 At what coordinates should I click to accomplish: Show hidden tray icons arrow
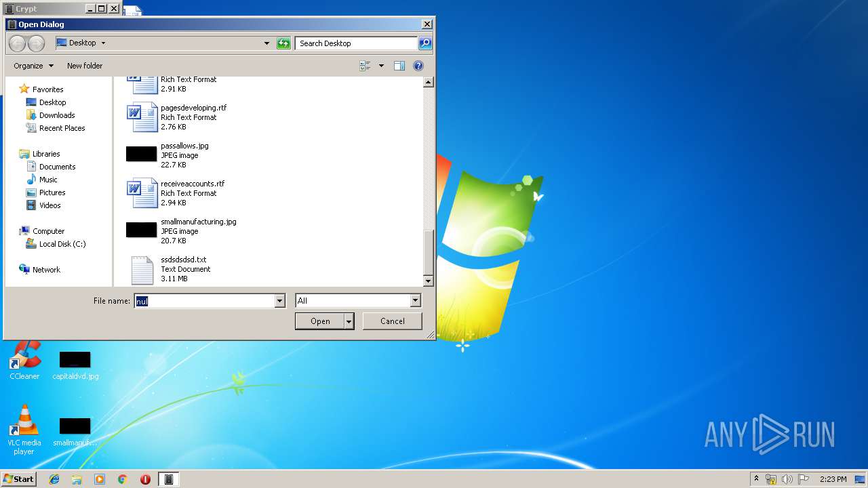point(756,479)
